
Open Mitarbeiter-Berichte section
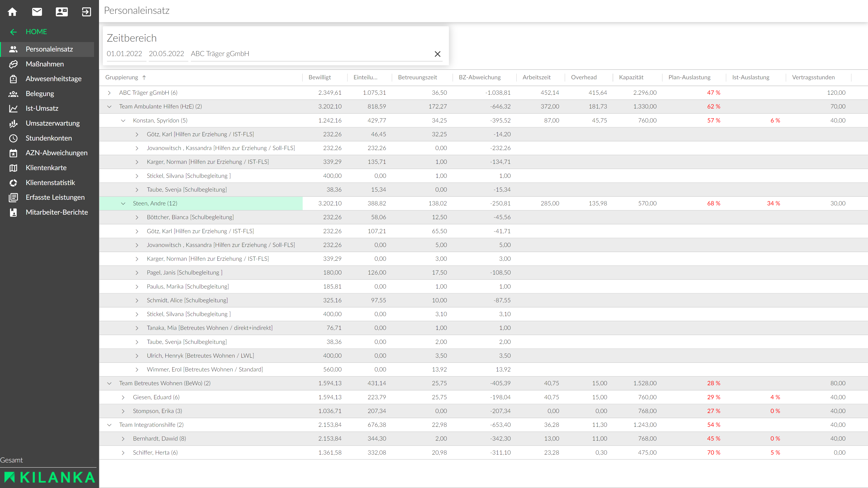[x=57, y=212]
